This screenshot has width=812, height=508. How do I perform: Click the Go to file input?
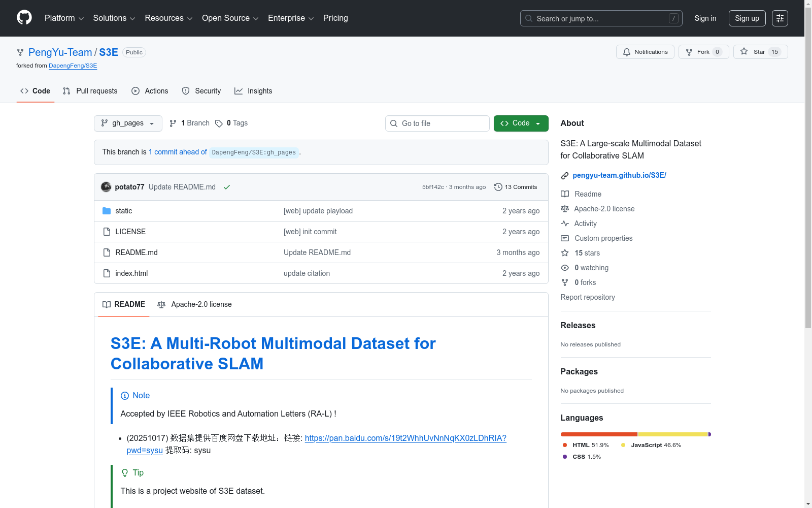(437, 123)
